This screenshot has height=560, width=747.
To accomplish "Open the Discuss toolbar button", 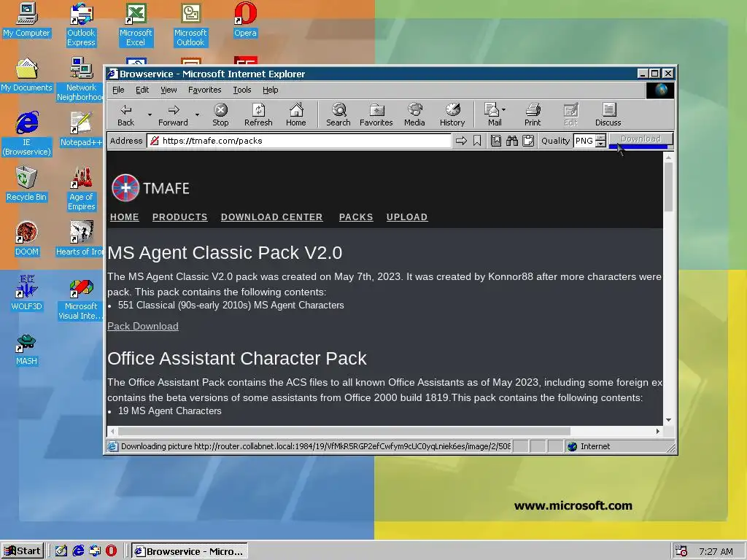I will pyautogui.click(x=608, y=114).
